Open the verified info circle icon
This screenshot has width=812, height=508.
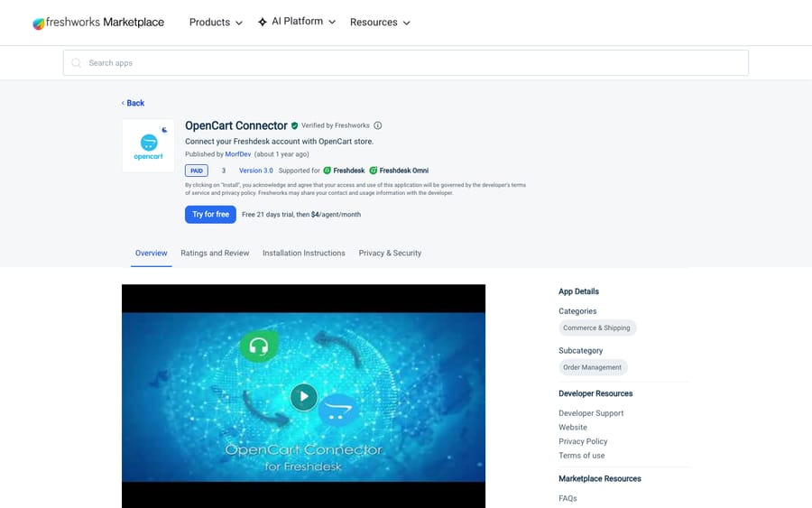(x=378, y=125)
